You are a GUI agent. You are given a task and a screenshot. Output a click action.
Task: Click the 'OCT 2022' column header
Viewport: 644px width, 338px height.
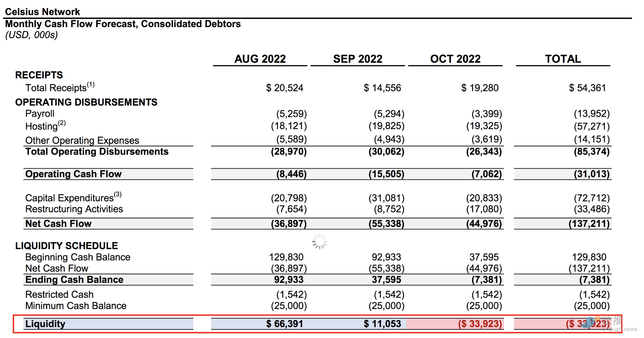455,59
